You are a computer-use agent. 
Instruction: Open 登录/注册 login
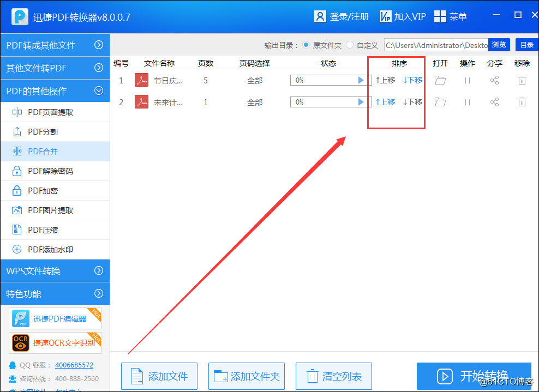[x=342, y=16]
